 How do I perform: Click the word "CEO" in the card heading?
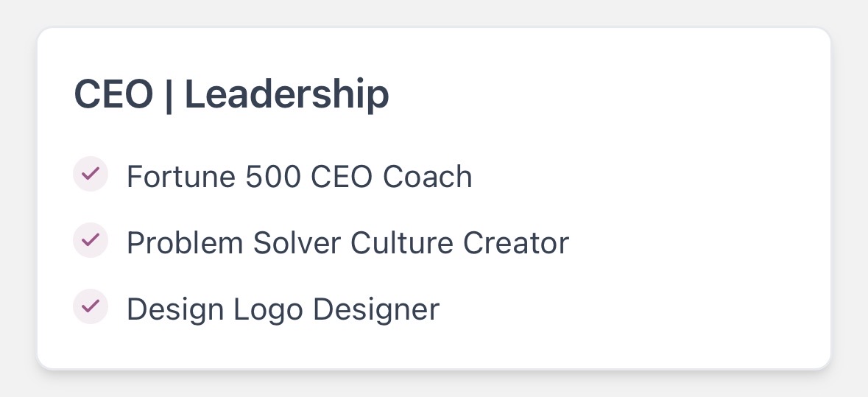(113, 96)
